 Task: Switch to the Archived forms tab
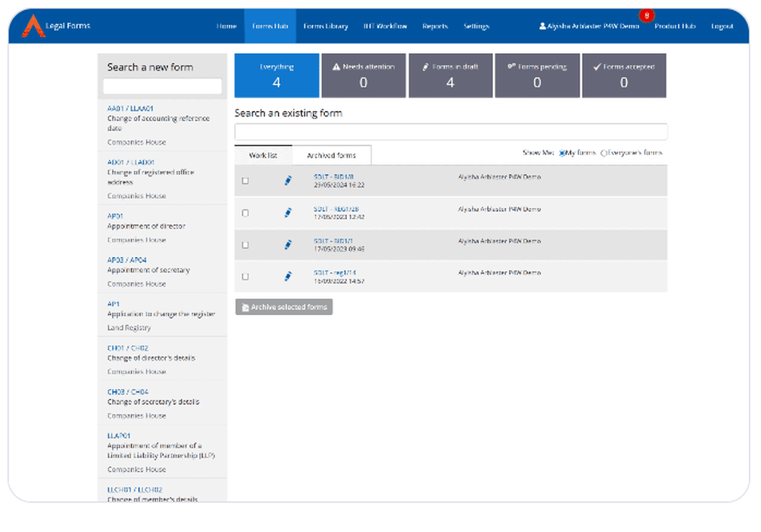click(332, 155)
